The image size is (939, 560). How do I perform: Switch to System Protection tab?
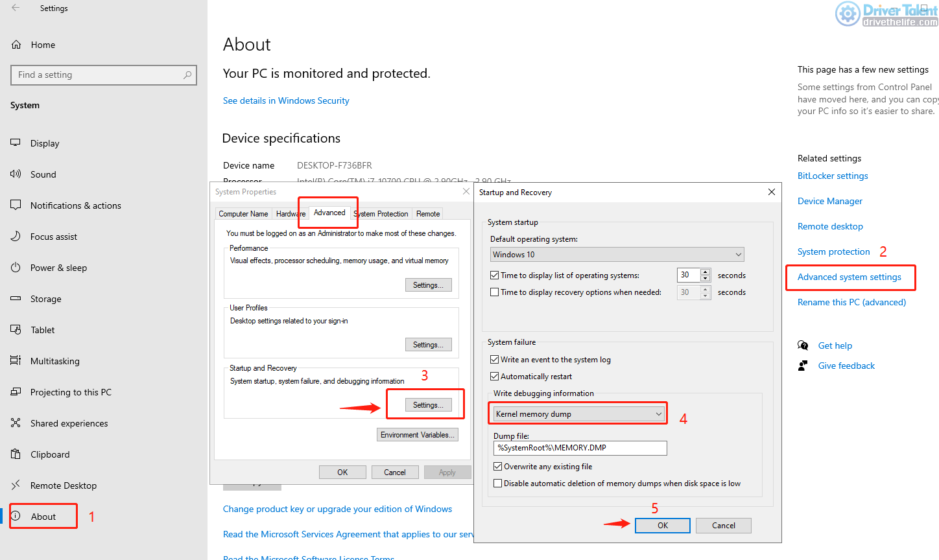coord(381,214)
